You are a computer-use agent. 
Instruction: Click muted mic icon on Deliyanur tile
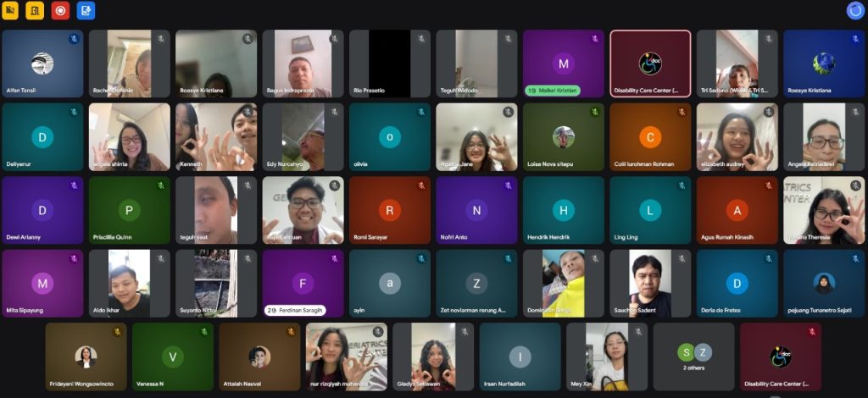[x=74, y=112]
